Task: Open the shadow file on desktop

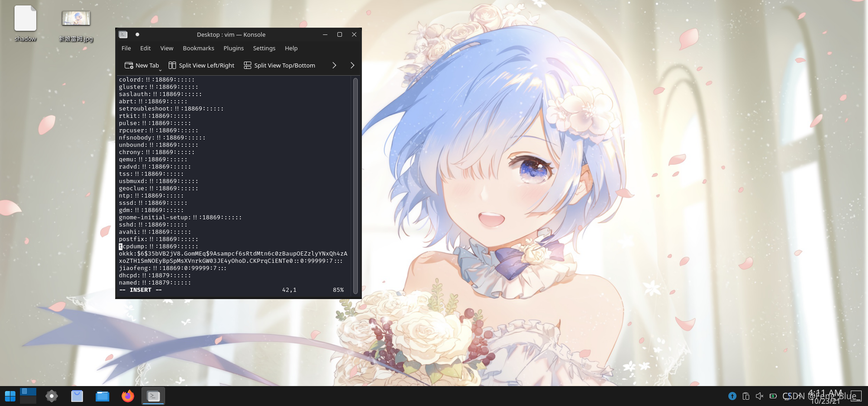Action: point(25,24)
